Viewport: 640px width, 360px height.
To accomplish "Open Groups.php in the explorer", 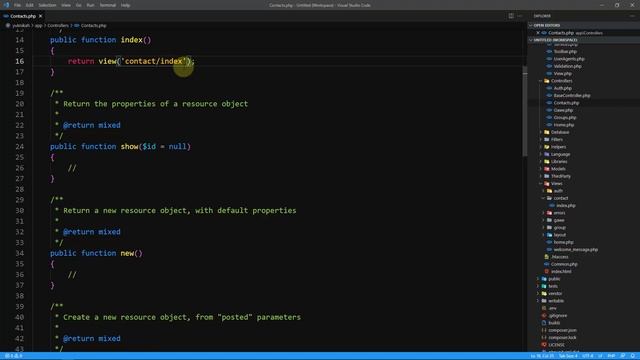I will point(565,118).
